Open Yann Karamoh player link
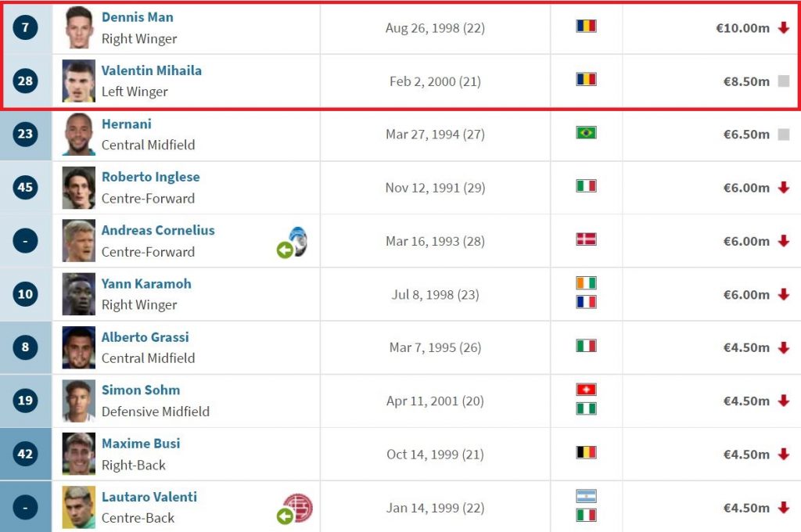 [x=146, y=283]
